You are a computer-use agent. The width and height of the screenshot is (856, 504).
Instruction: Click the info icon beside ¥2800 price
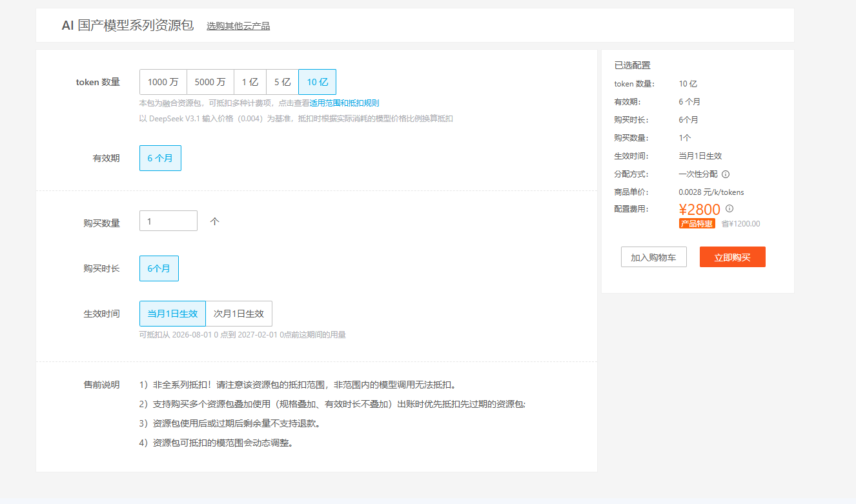pos(729,208)
